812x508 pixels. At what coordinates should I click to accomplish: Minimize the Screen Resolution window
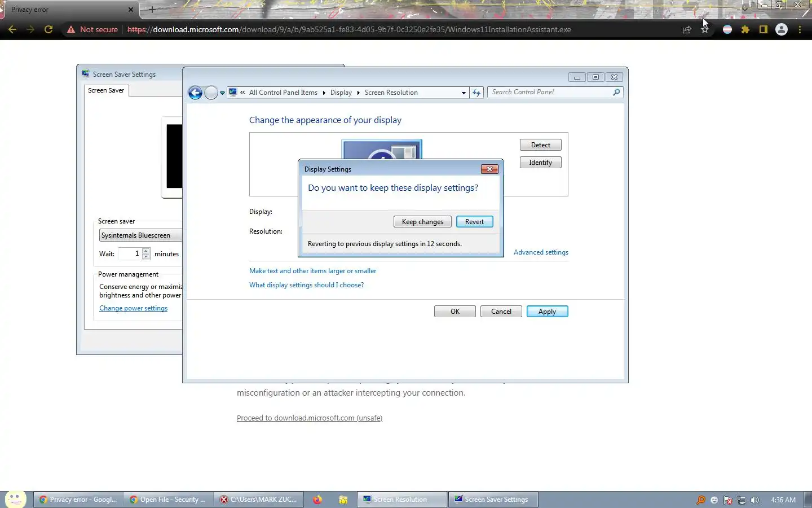(x=577, y=77)
